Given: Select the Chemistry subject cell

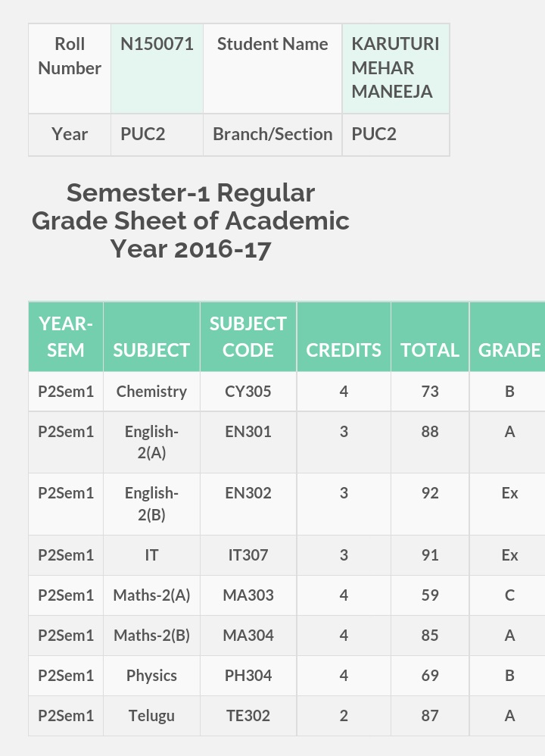Looking at the screenshot, I should point(152,392).
